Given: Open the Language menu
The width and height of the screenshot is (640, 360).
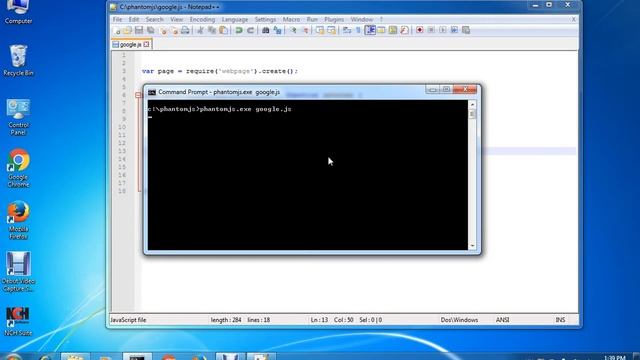Looking at the screenshot, I should pos(235,20).
